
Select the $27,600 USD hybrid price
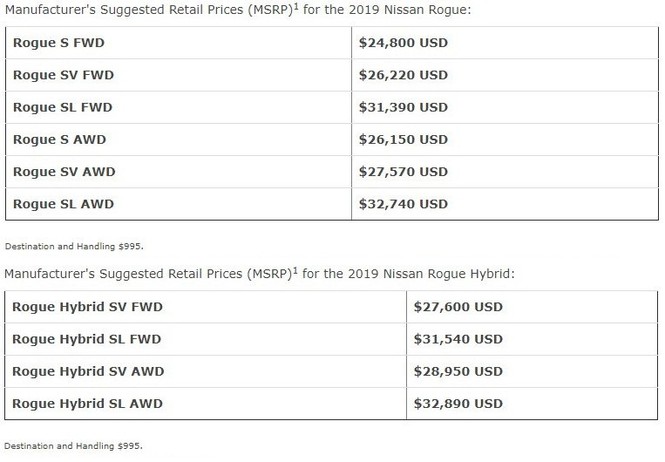(x=458, y=307)
